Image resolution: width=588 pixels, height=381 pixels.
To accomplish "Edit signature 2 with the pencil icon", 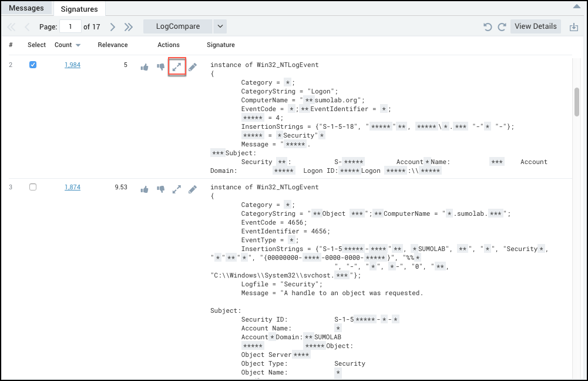I will (x=193, y=67).
